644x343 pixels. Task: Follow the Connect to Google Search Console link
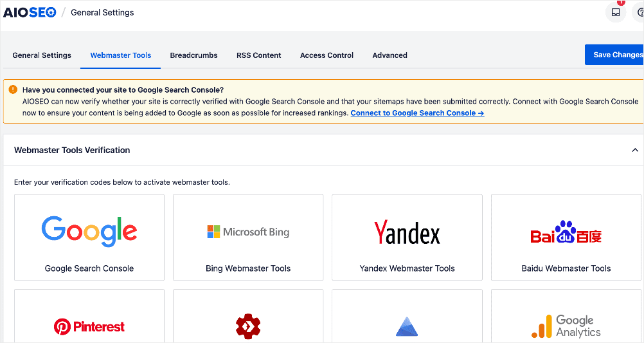pyautogui.click(x=417, y=113)
